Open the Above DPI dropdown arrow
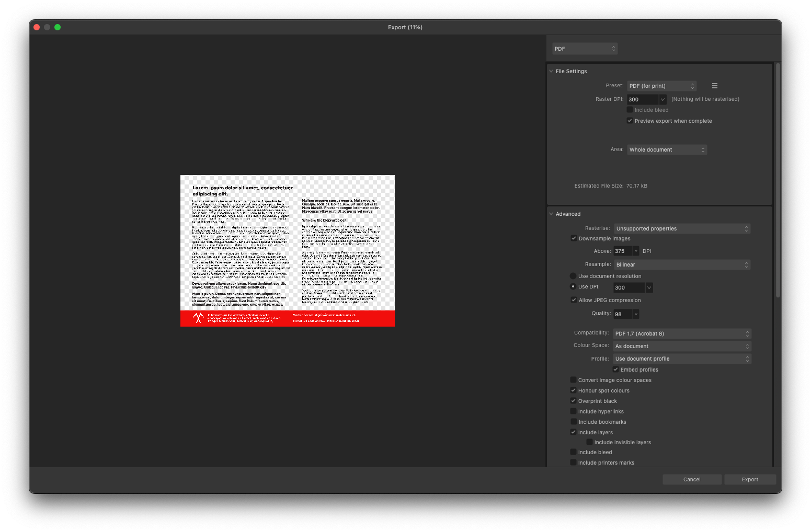The width and height of the screenshot is (811, 532). tap(636, 251)
